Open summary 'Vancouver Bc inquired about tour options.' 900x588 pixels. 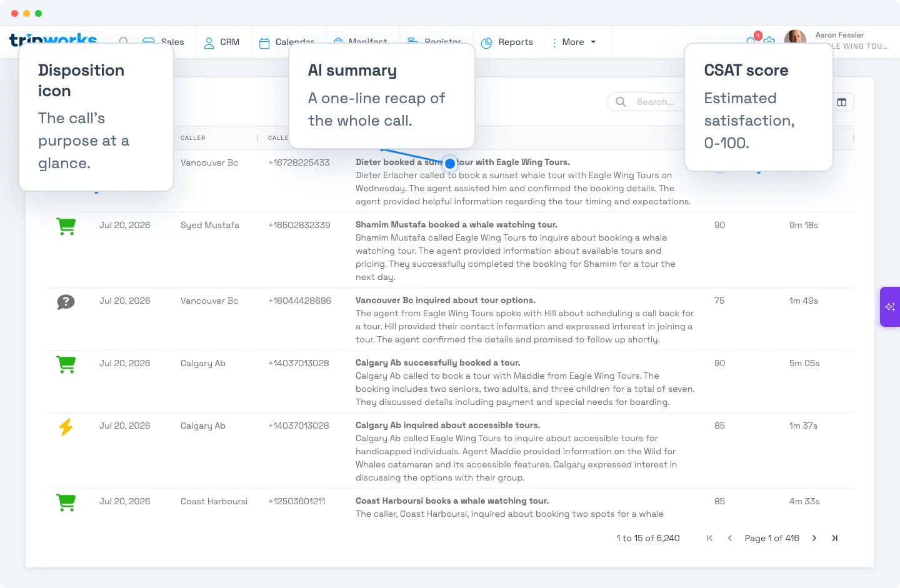[446, 300]
